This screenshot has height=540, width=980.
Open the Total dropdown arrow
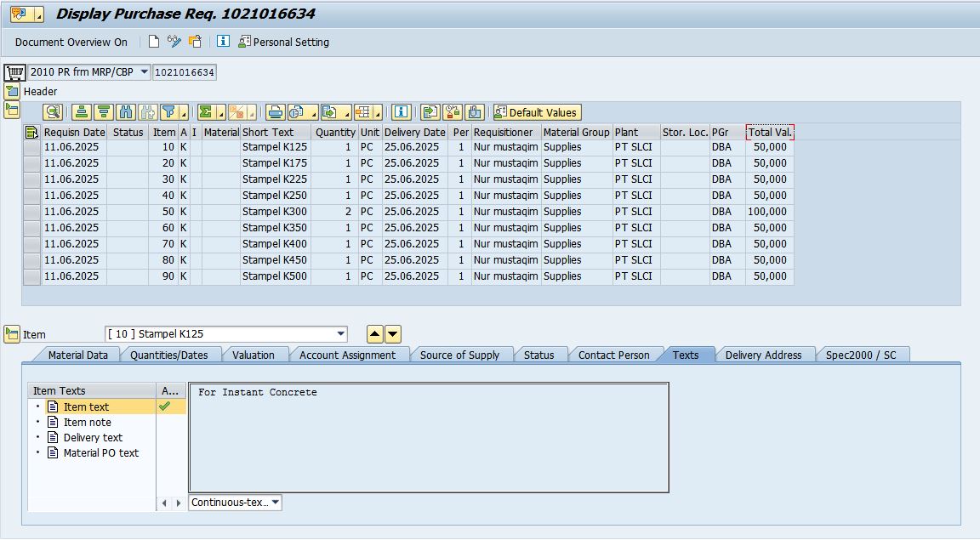coord(220,113)
